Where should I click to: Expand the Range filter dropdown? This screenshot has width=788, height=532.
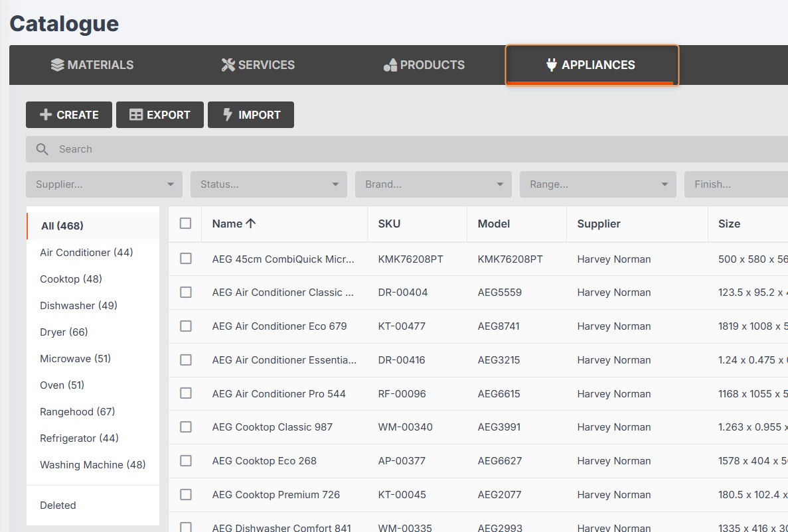(598, 184)
